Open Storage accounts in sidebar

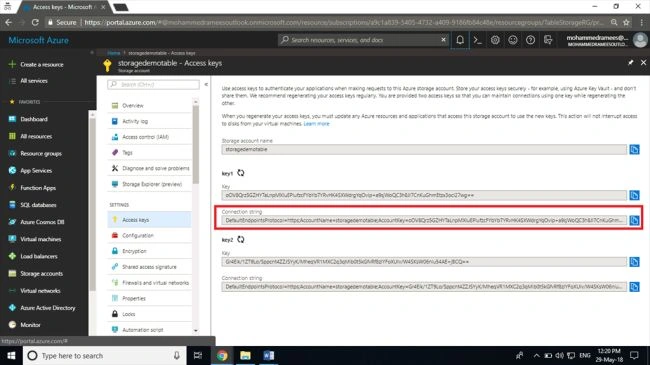pyautogui.click(x=41, y=273)
